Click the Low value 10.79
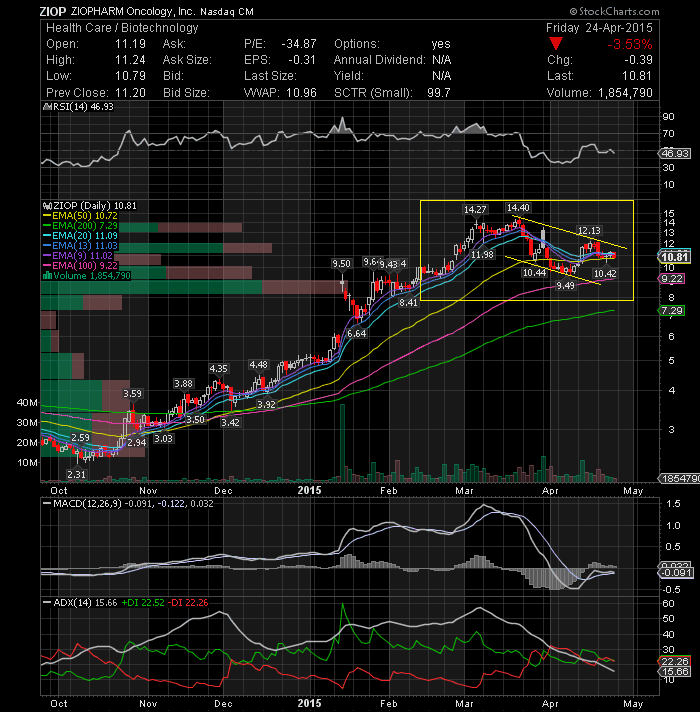The width and height of the screenshot is (700, 712). [130, 76]
